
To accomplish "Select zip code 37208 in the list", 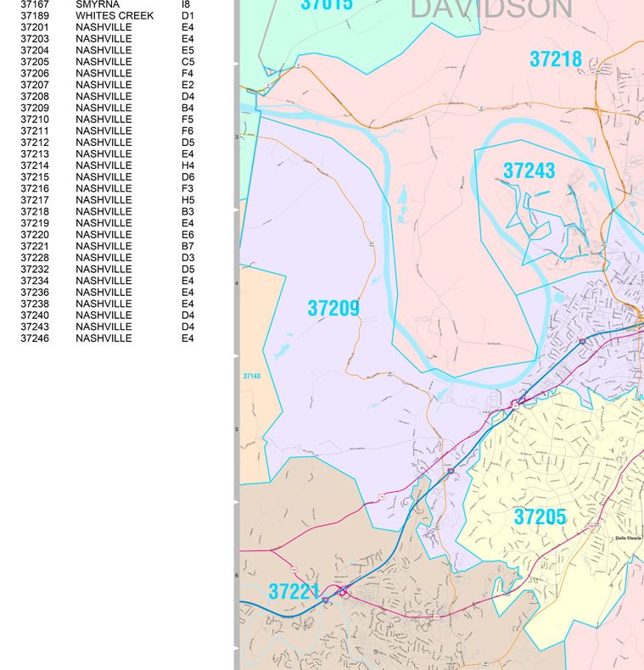I will (x=35, y=97).
